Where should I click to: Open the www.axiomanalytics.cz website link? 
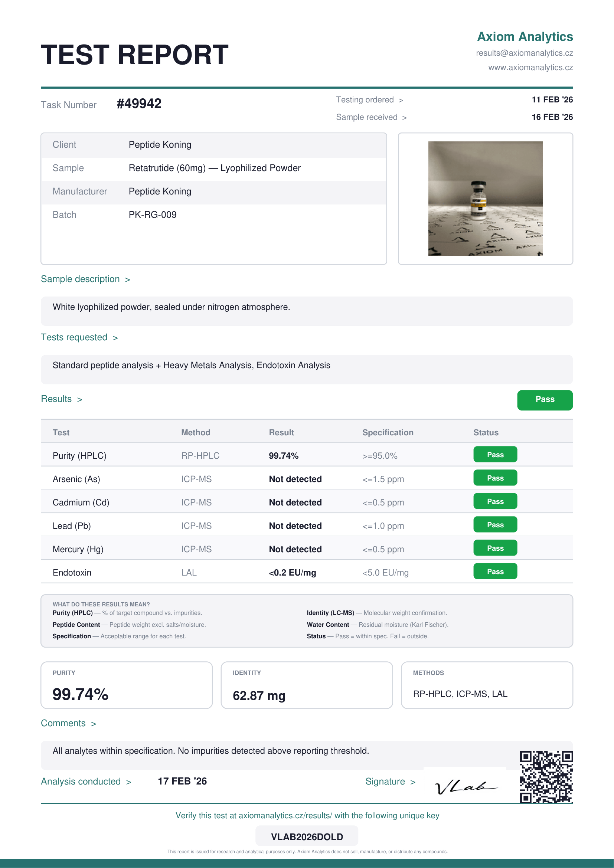point(530,67)
